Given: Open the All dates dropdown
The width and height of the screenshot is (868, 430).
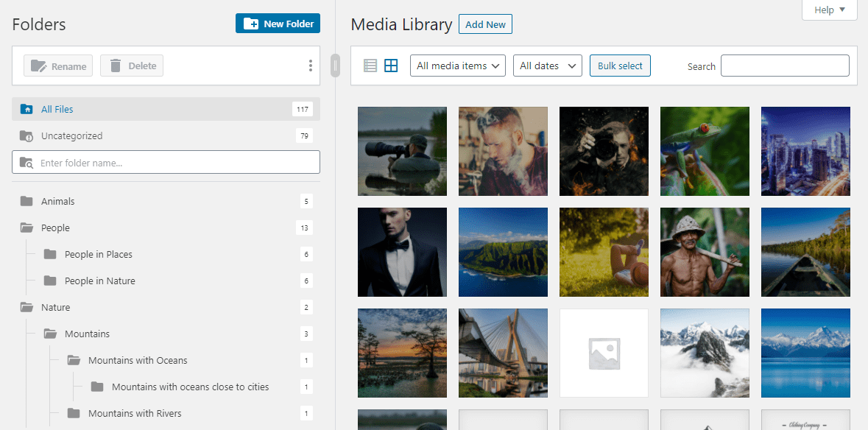Looking at the screenshot, I should click(x=548, y=66).
